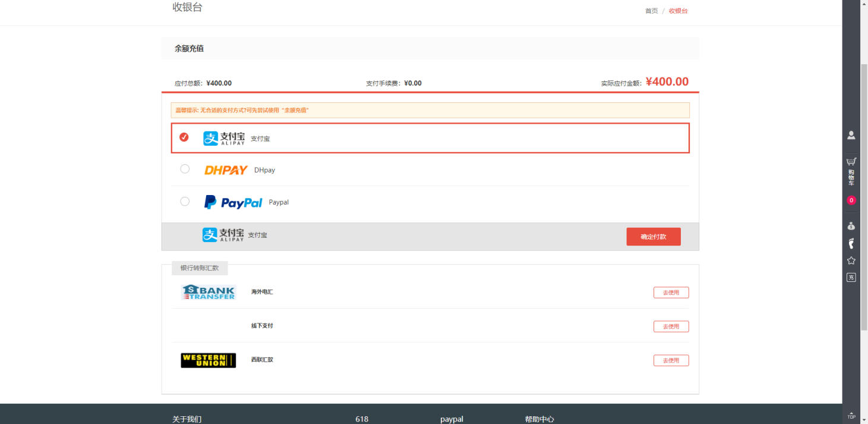
Task: Click the Paypal text label
Action: click(x=279, y=202)
